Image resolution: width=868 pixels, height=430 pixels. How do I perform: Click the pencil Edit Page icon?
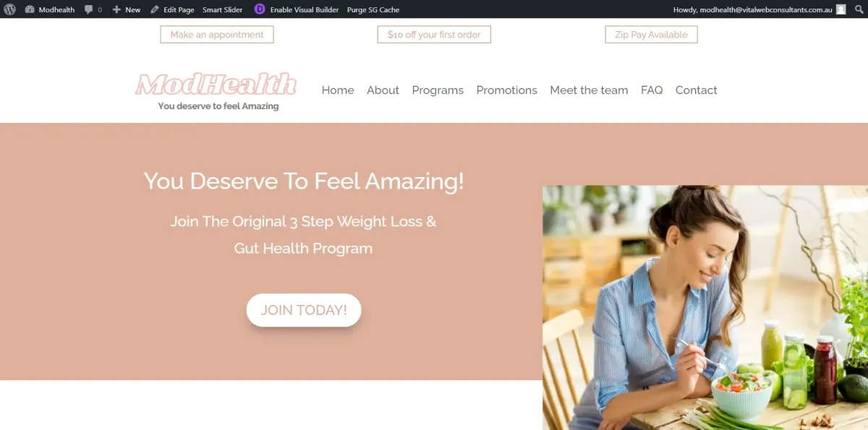pyautogui.click(x=155, y=9)
